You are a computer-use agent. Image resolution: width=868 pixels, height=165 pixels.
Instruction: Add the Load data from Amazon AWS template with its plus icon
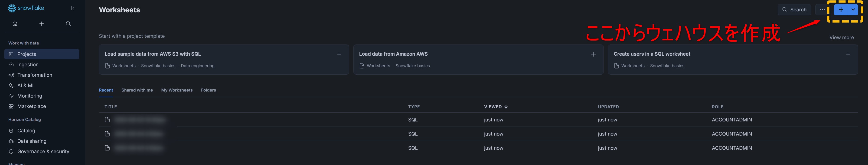593,54
